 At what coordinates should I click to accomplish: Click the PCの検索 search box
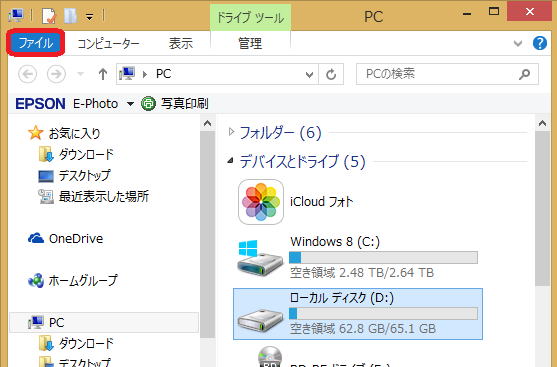pyautogui.click(x=447, y=74)
